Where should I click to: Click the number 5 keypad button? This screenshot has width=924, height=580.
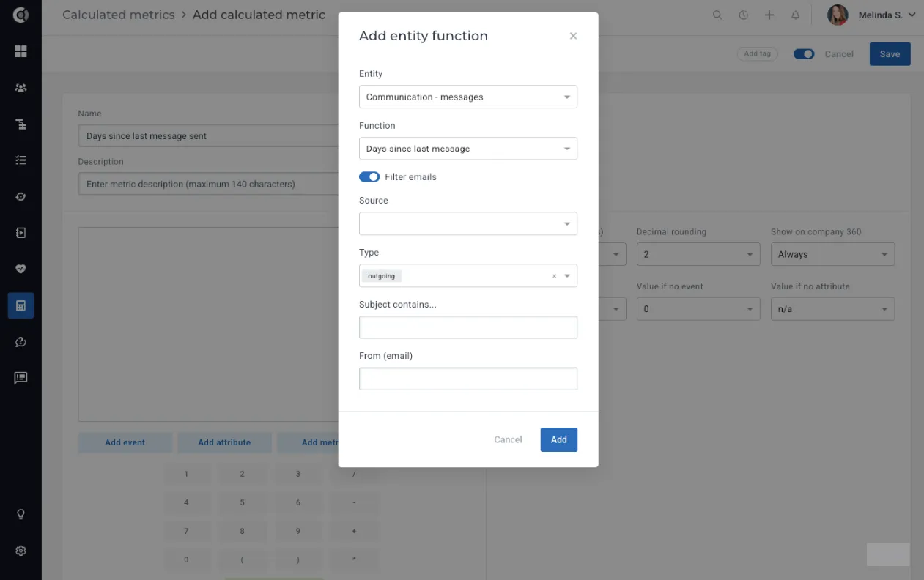pos(243,502)
